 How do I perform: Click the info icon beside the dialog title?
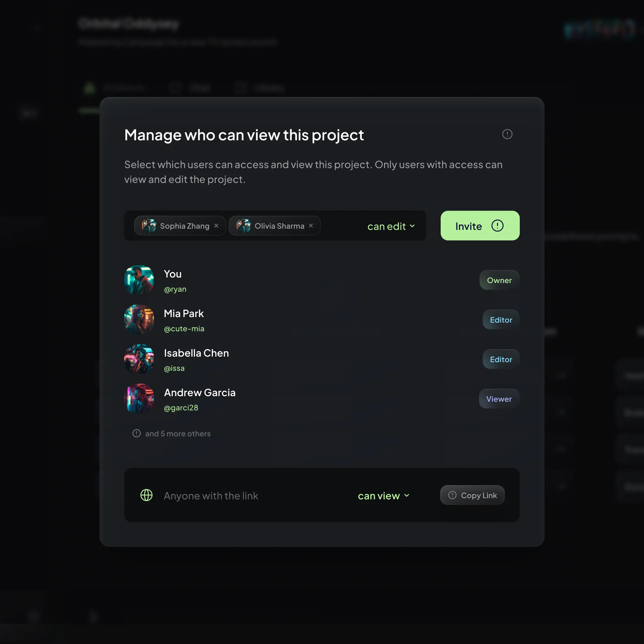pyautogui.click(x=507, y=134)
